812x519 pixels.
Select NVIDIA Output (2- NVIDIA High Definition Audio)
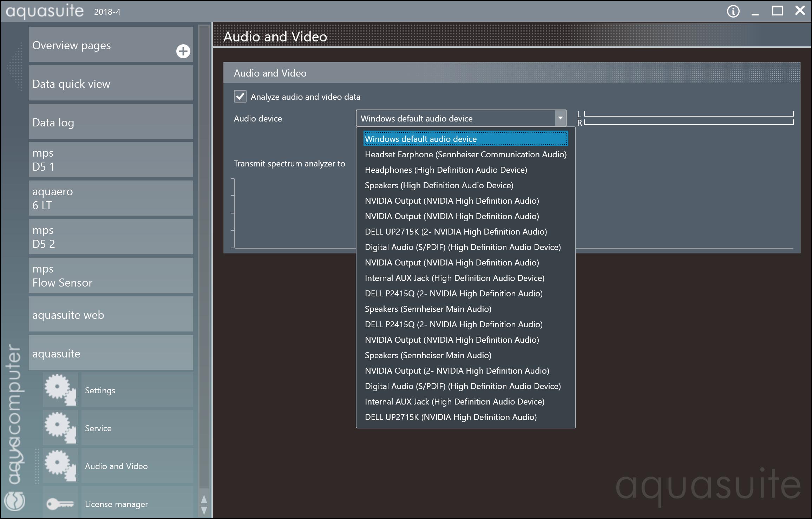coord(466,370)
